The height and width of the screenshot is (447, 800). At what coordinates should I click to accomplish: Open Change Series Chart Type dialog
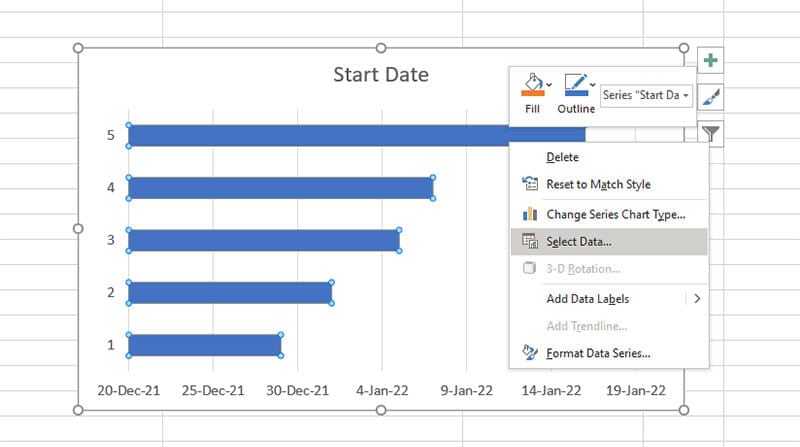[x=609, y=214]
